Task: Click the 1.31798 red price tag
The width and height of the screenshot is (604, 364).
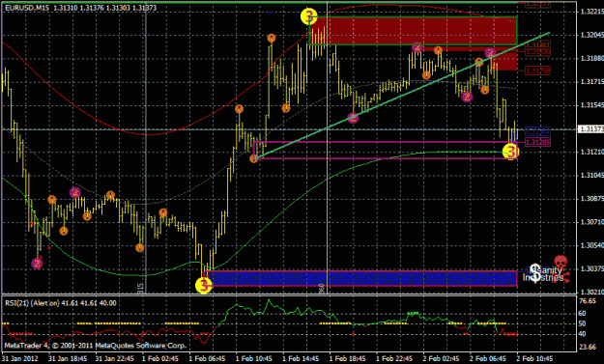Action: [538, 70]
